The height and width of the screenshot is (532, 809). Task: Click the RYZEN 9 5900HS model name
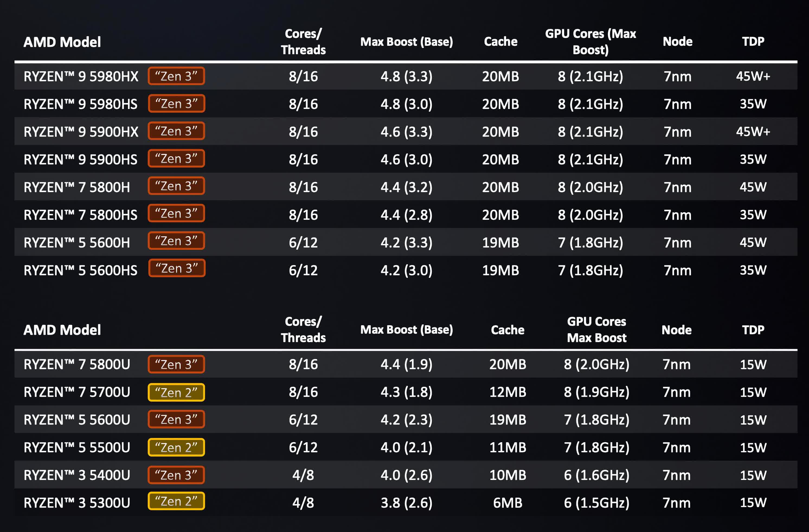(81, 160)
